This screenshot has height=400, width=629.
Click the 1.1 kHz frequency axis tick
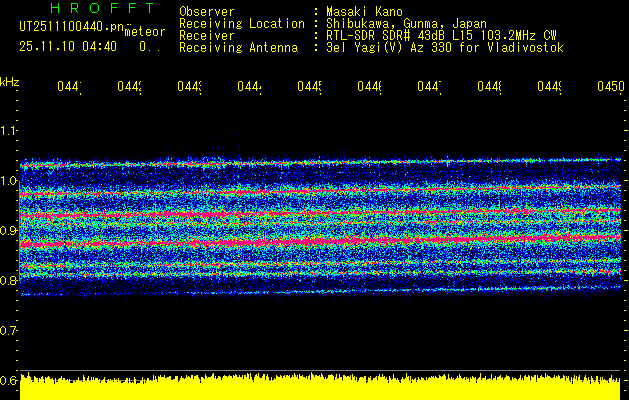(9, 131)
